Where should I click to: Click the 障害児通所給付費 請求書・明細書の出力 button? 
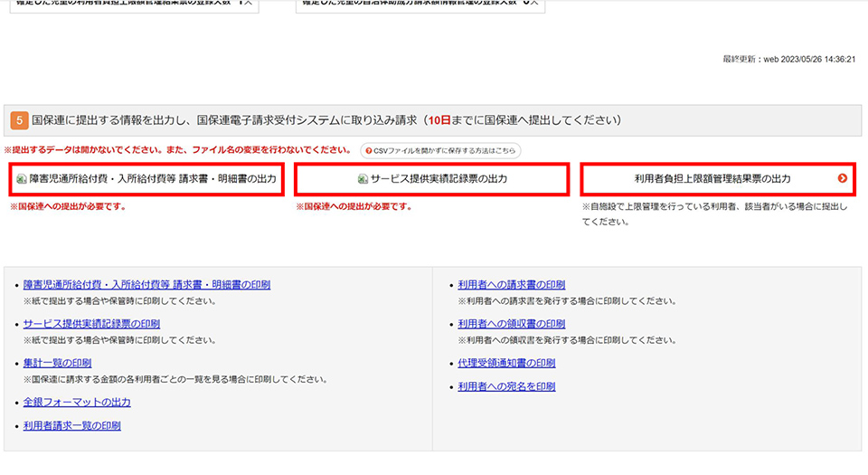[146, 179]
